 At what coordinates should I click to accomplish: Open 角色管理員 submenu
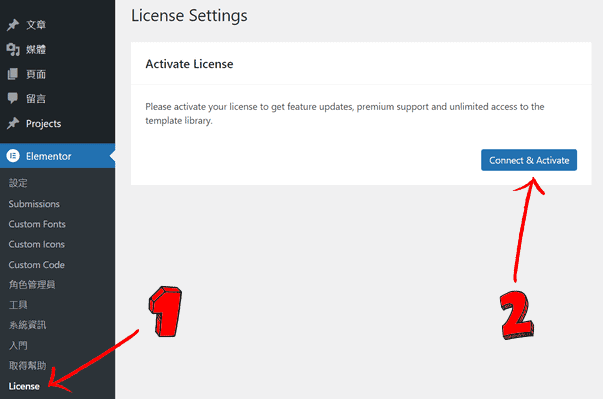click(32, 285)
